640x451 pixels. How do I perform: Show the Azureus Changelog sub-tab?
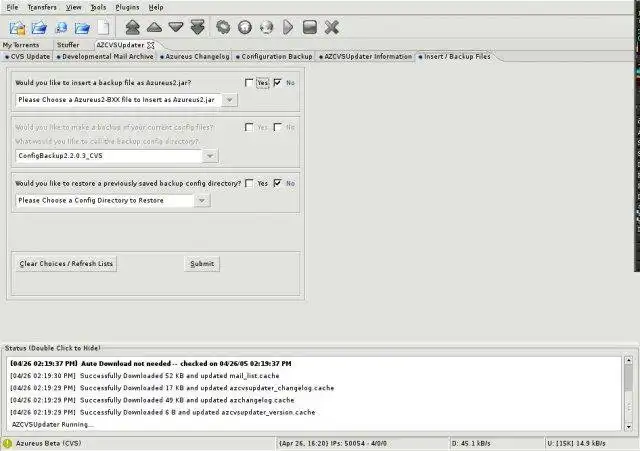click(195, 57)
